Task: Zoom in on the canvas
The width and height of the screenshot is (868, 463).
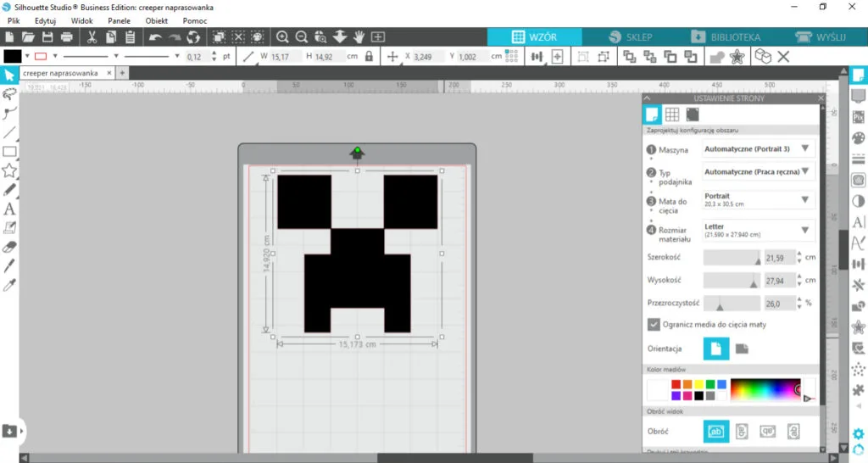Action: point(282,37)
